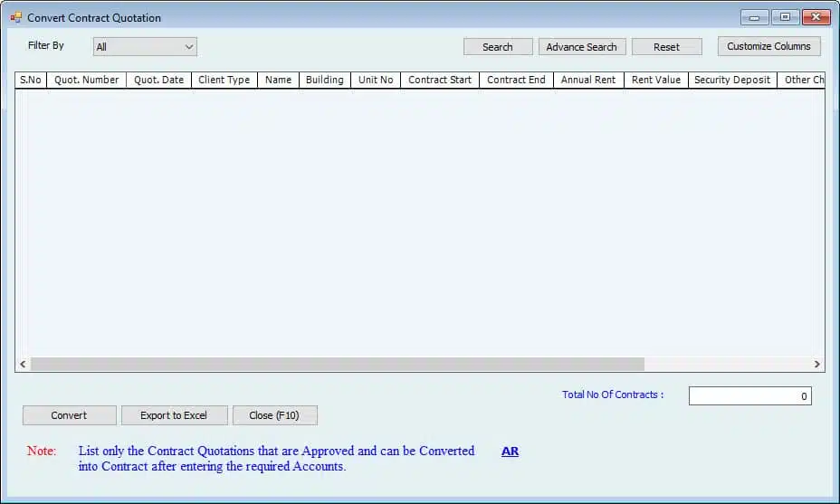Close the Convert Contract Quotation window

coord(816,17)
